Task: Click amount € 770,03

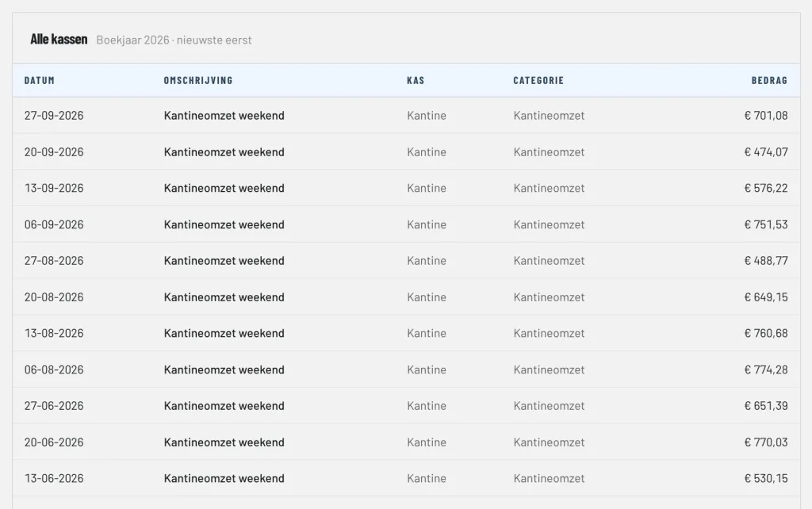Action: [766, 442]
